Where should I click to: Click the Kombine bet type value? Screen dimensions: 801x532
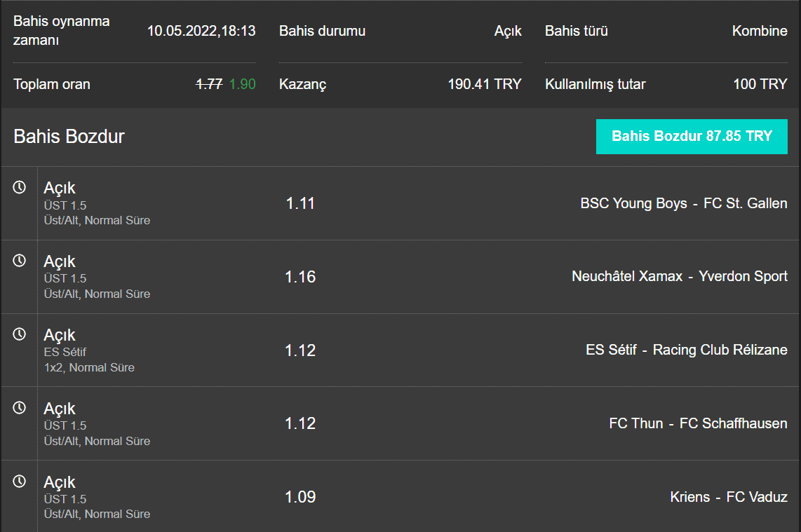click(x=760, y=31)
